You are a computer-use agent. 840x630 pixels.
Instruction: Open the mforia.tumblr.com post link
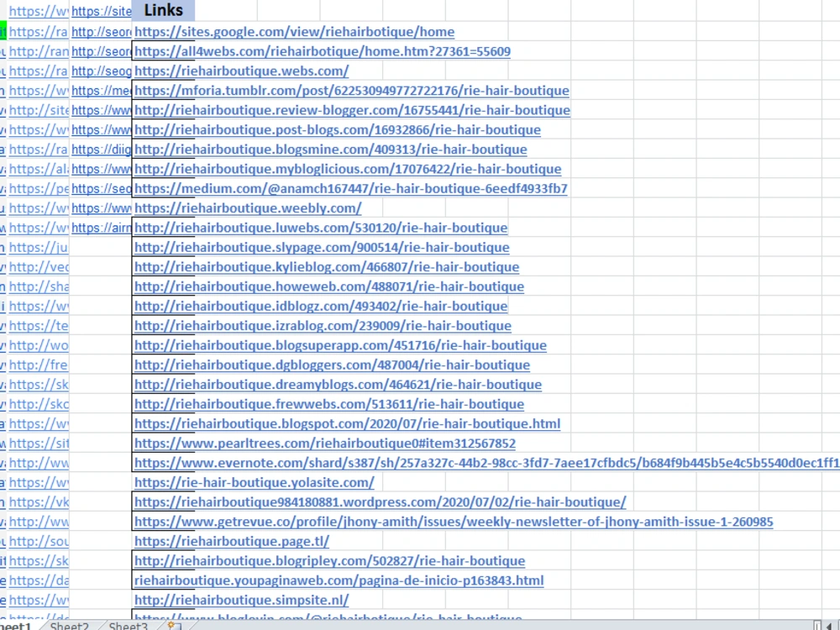tap(351, 91)
